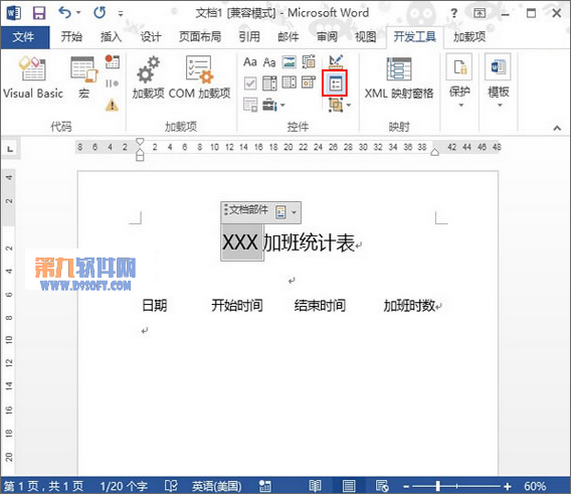Viewport: 571px width, 494px height.
Task: Open ribbon display options
Action: [x=479, y=13]
